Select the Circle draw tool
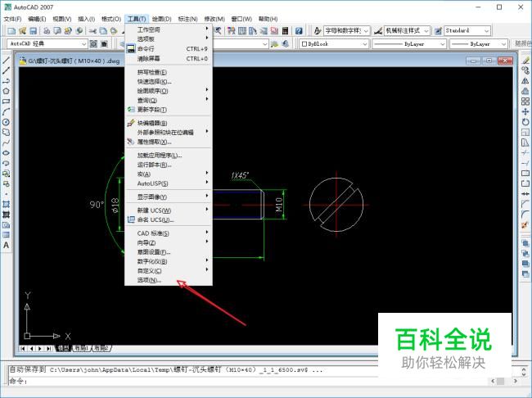532x398 pixels. tap(6, 122)
